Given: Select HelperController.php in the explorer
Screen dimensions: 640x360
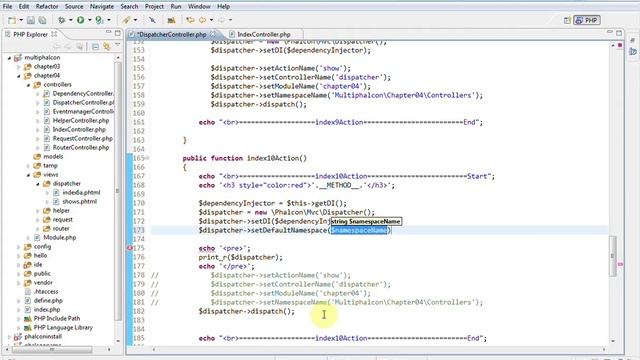Looking at the screenshot, I should pos(81,120).
